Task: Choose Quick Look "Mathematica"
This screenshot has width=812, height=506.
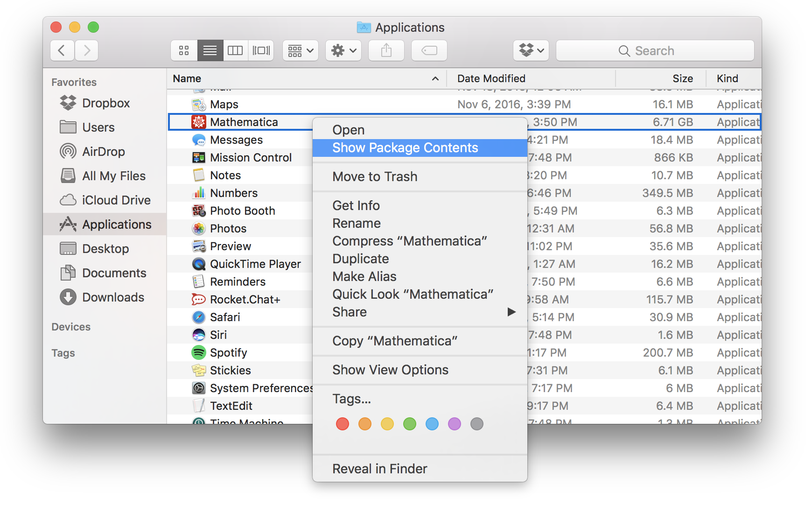Action: (420, 295)
